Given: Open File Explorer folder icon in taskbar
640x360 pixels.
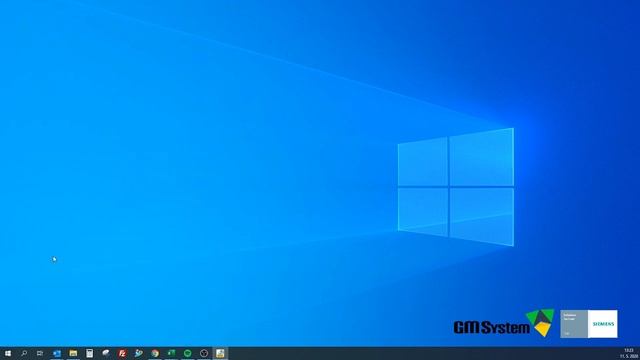Looking at the screenshot, I should (73, 353).
